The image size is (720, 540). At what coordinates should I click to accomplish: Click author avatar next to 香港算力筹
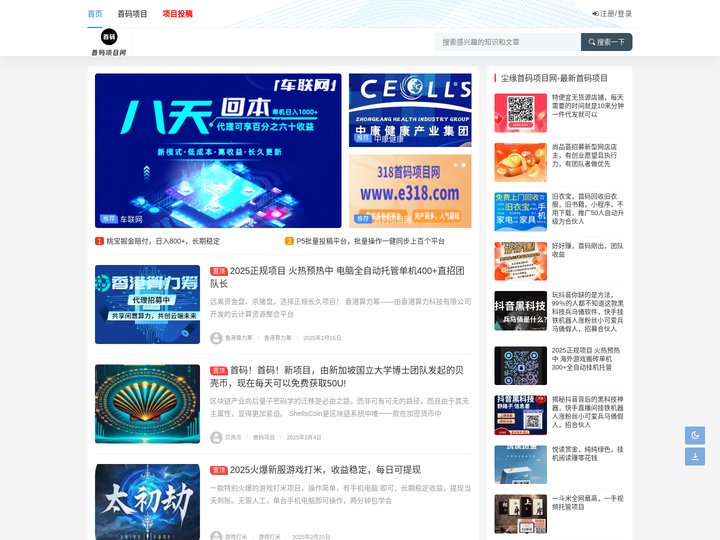pyautogui.click(x=216, y=338)
